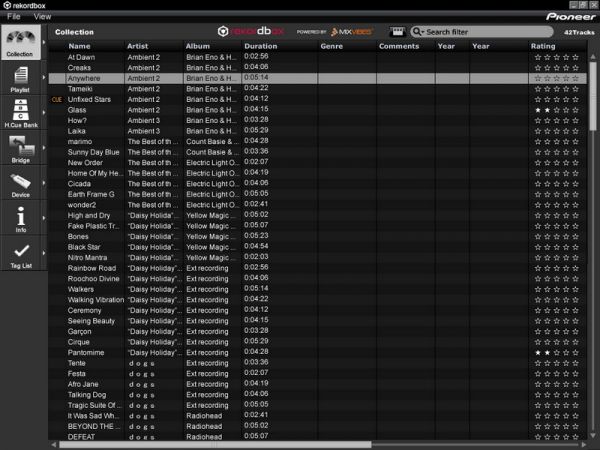Click the recordbox hexagon logo in header
The width and height of the screenshot is (600, 450).
(x=223, y=31)
